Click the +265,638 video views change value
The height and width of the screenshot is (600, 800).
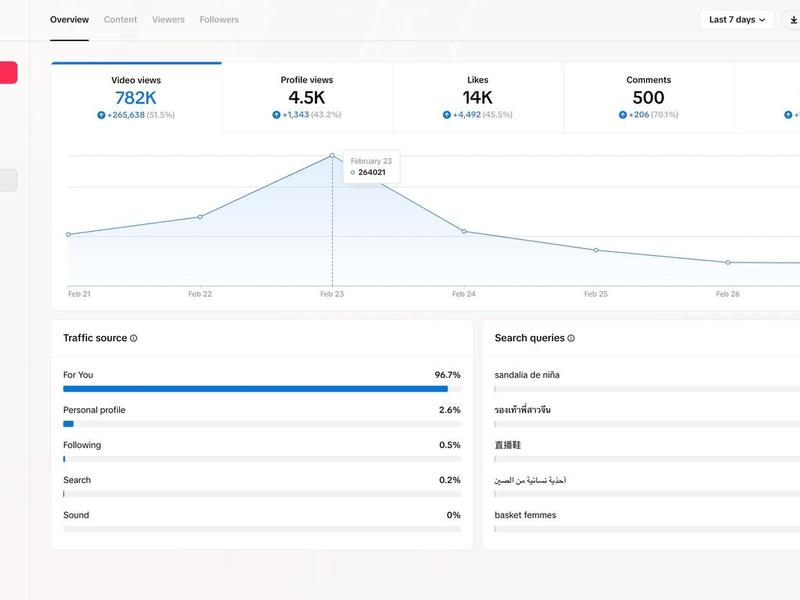126,115
